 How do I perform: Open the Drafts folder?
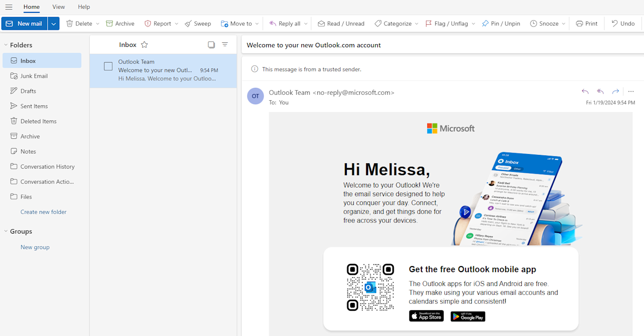tap(42, 91)
